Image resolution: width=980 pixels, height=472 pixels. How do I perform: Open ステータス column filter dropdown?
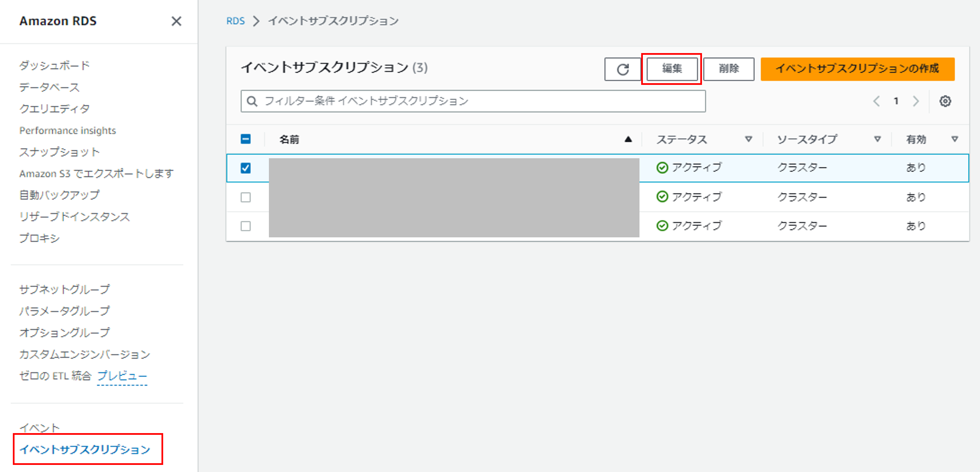click(749, 139)
